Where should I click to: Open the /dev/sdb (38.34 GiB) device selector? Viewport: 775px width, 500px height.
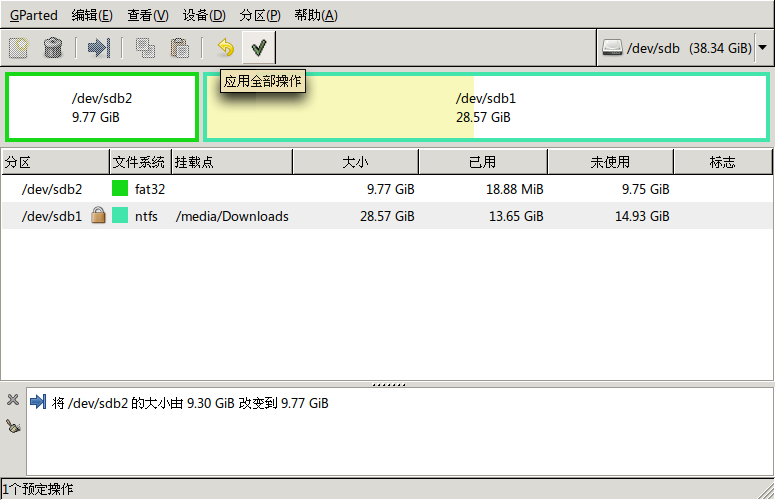684,48
